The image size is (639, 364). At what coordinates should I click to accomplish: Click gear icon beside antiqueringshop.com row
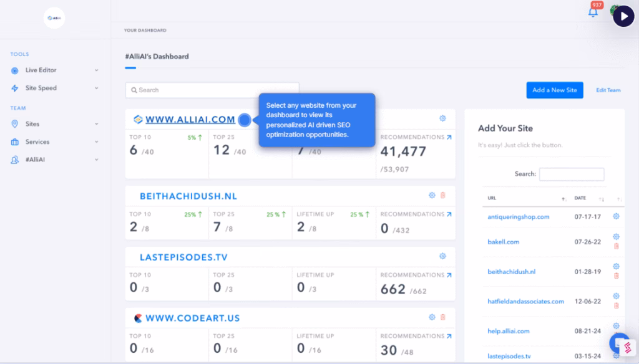pos(616,216)
